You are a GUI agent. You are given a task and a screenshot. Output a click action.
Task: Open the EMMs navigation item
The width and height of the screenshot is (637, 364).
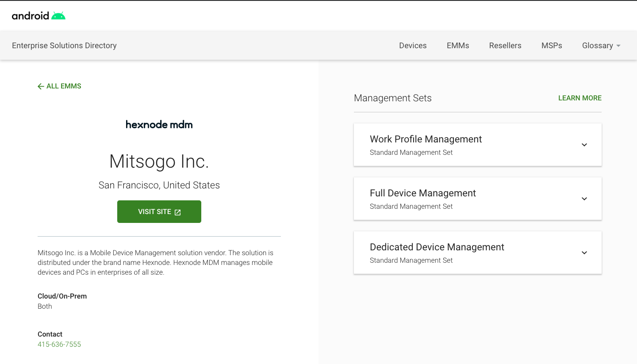click(x=457, y=46)
